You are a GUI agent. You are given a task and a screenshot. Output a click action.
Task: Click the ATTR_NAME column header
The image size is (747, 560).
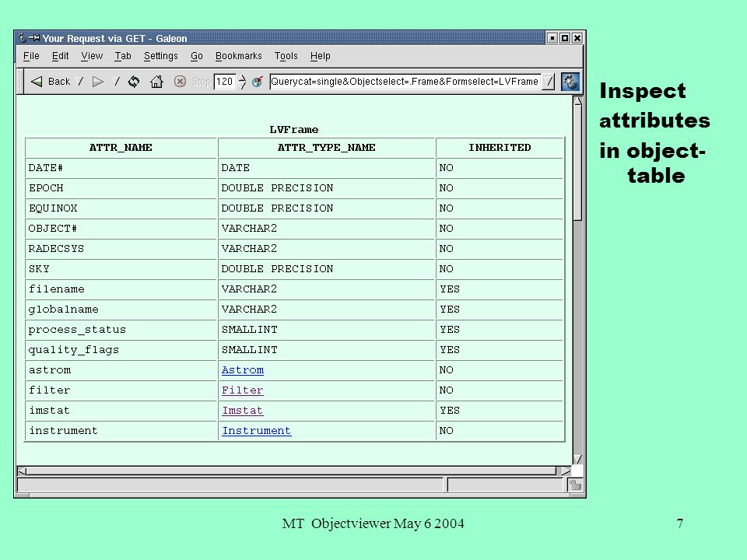click(121, 148)
